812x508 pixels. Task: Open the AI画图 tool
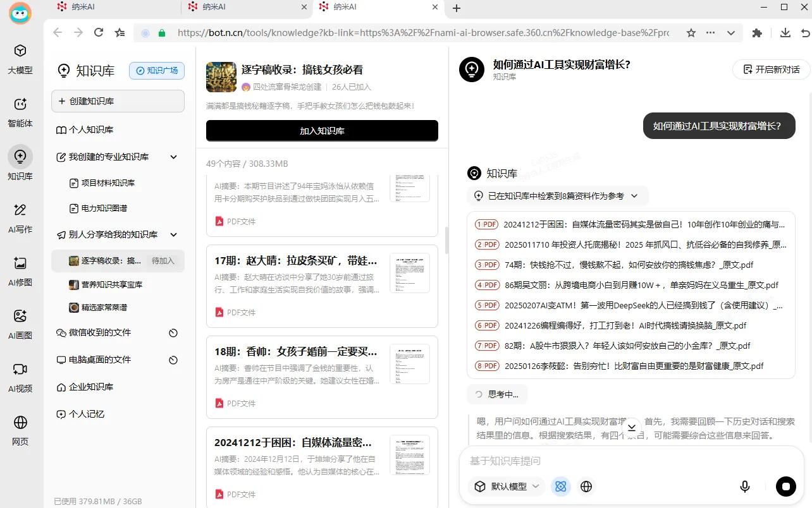(20, 325)
